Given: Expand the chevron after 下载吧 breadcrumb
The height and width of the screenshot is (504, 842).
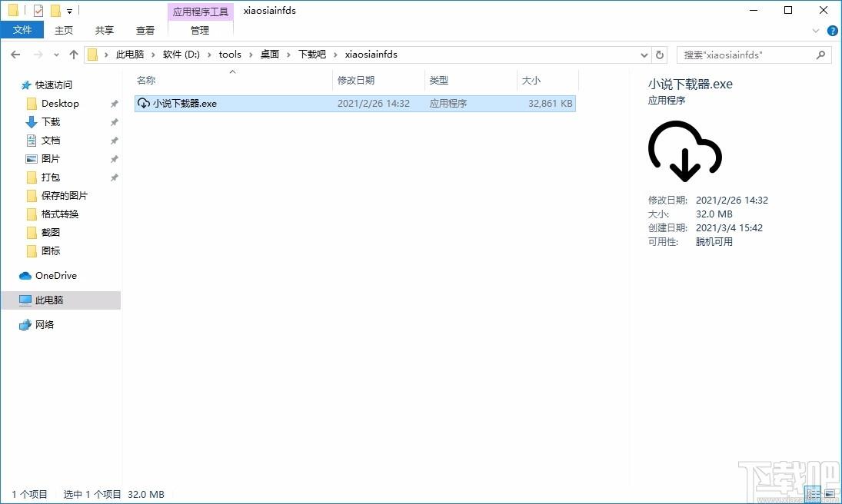Looking at the screenshot, I should coord(335,55).
